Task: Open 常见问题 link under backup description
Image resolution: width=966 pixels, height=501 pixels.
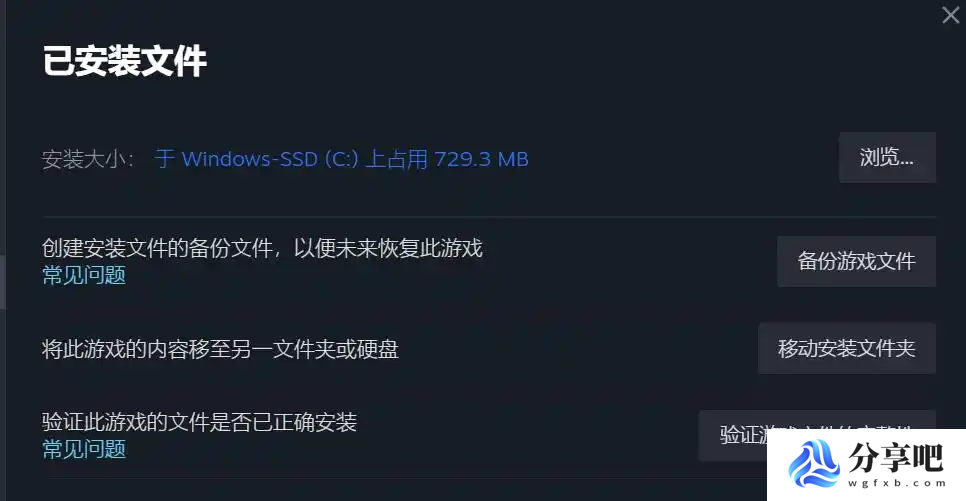Action: pyautogui.click(x=84, y=275)
